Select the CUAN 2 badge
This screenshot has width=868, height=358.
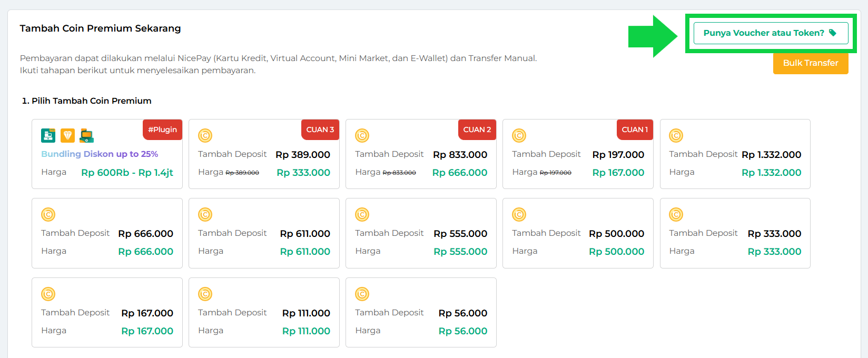click(x=477, y=130)
